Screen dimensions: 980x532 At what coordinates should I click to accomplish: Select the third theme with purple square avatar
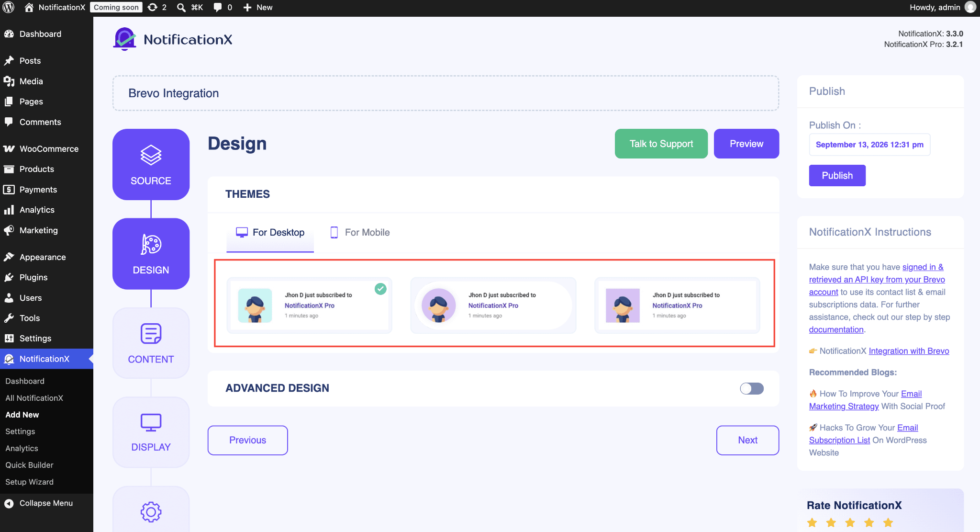coord(677,305)
